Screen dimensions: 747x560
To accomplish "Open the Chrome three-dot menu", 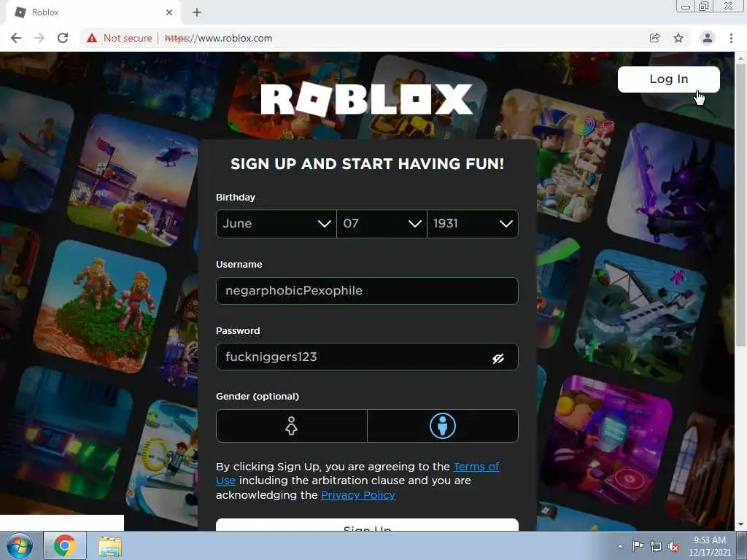I will tap(731, 38).
